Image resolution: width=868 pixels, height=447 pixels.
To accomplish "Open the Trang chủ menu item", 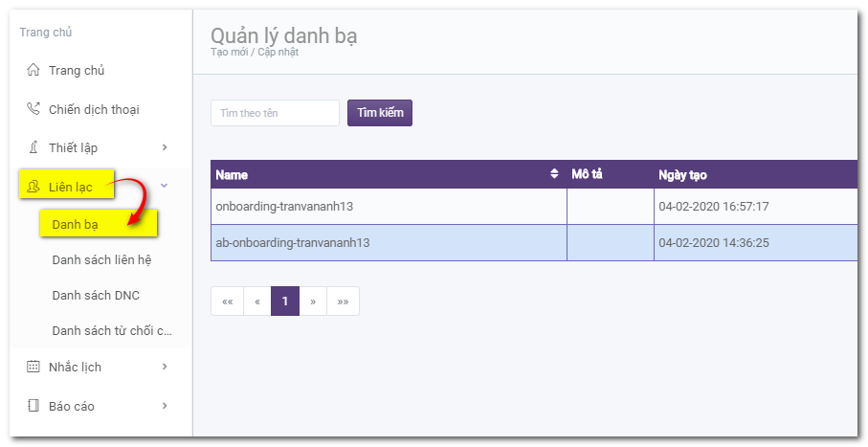I will pos(77,70).
